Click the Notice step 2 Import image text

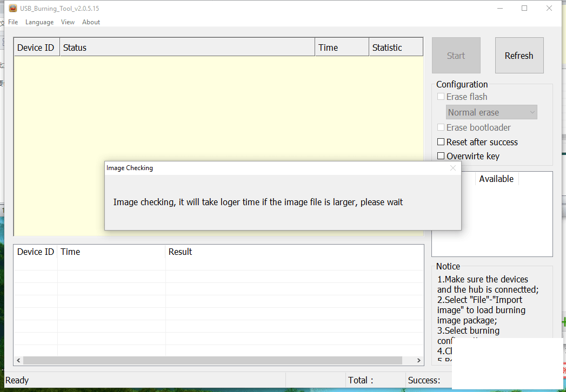coord(481,310)
